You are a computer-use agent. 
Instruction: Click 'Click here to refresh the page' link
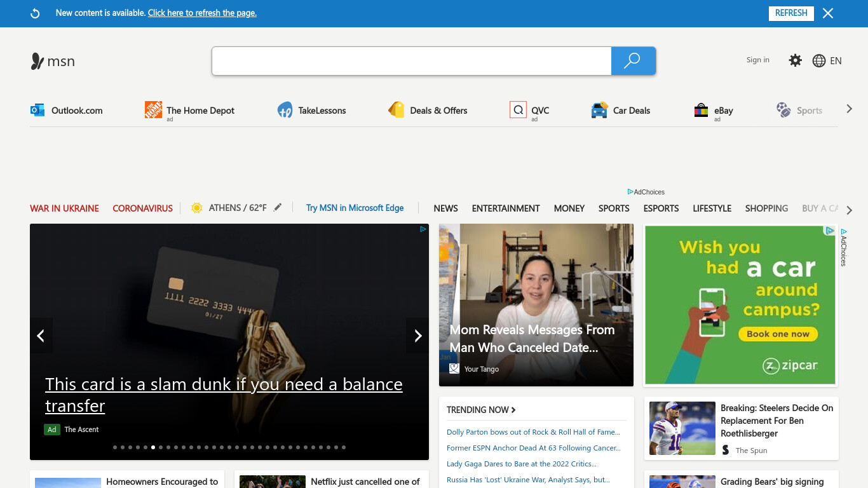pos(202,13)
